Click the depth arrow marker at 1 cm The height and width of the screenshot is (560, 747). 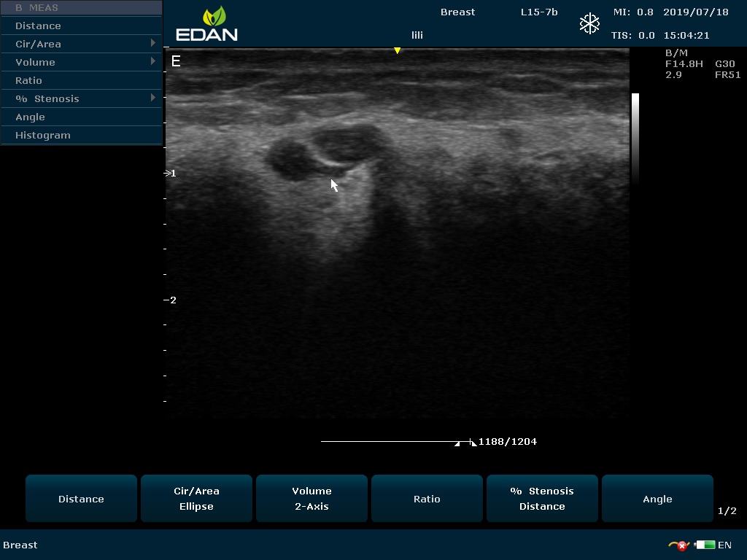point(168,174)
